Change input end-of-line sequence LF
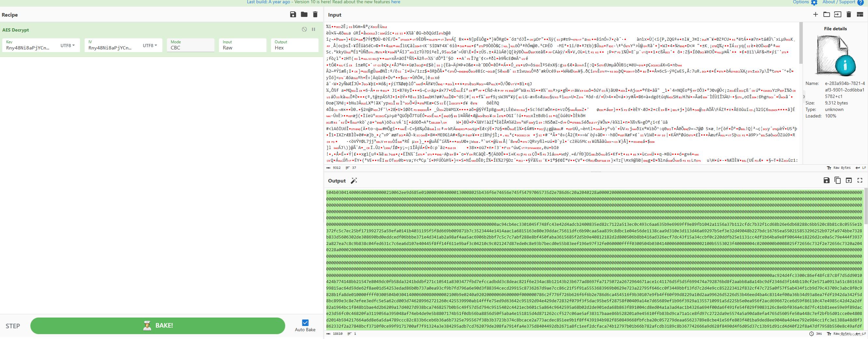This screenshot has width=868, height=339. pos(861,168)
